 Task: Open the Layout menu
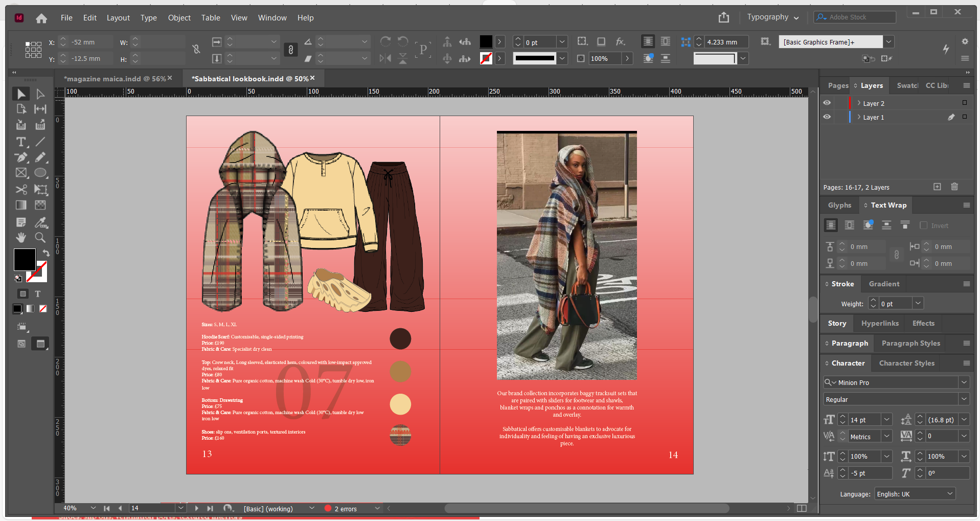(x=118, y=18)
